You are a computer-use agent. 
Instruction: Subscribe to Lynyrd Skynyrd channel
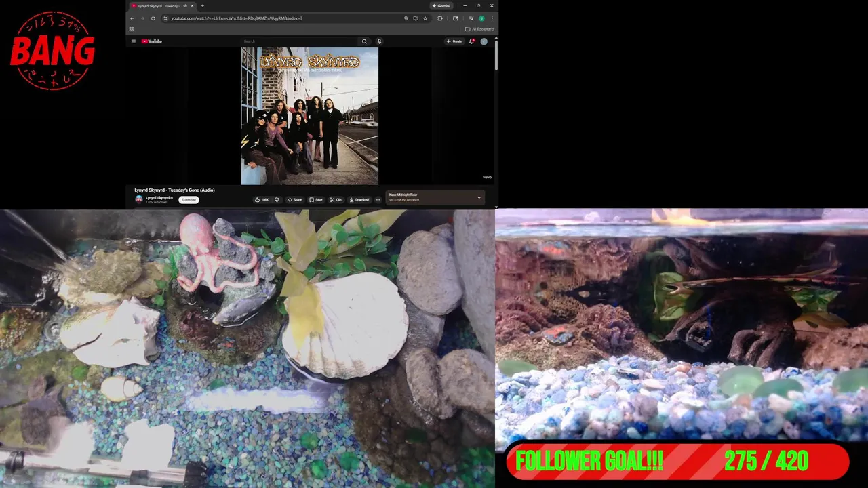click(x=189, y=200)
